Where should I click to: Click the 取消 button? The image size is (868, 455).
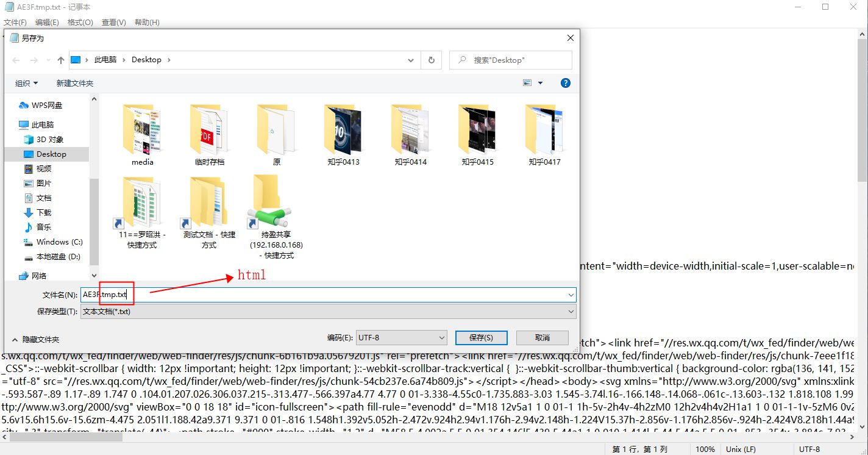point(542,337)
